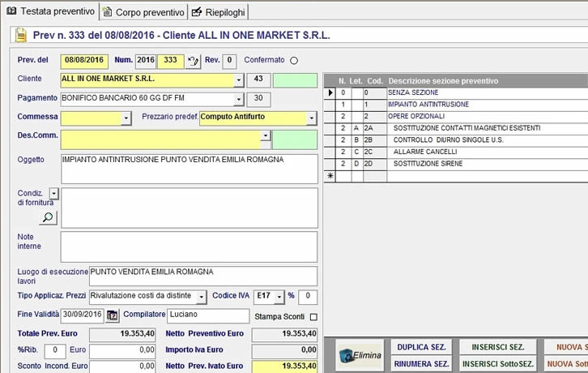The height and width of the screenshot is (373, 588).
Task: Click the green field beside client code 43
Action: pos(295,81)
